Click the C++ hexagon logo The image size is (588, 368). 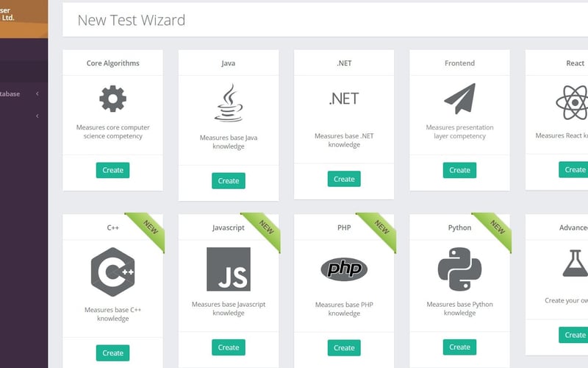[x=113, y=272]
